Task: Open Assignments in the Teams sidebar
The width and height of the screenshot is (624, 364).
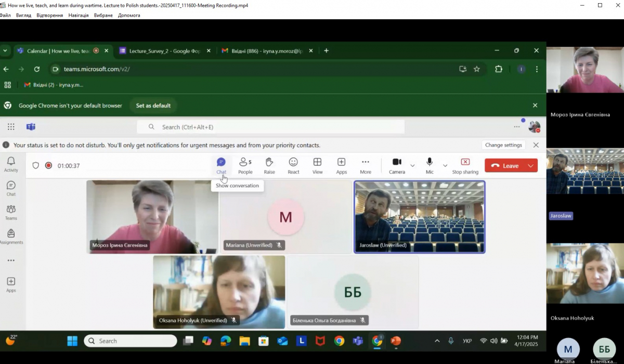Action: pyautogui.click(x=11, y=237)
